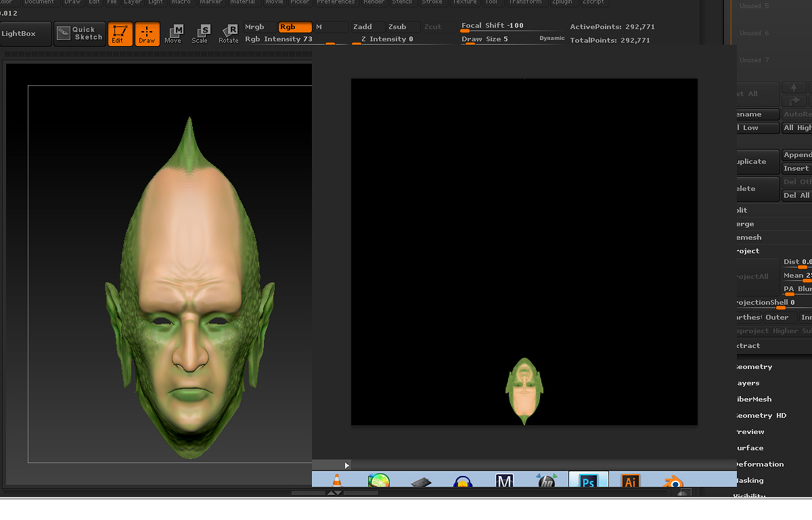Click the play arrow below the preview
812x520 pixels.
[x=346, y=465]
